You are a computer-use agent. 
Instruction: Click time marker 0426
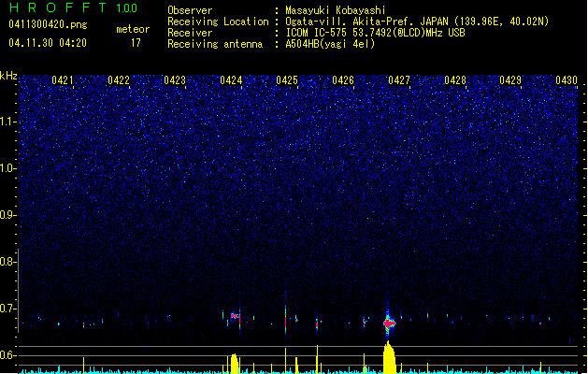point(343,80)
